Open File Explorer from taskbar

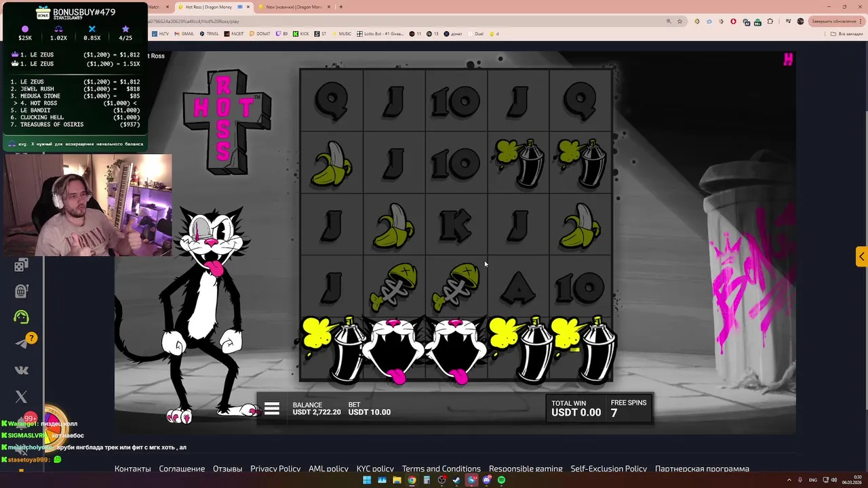(x=397, y=480)
